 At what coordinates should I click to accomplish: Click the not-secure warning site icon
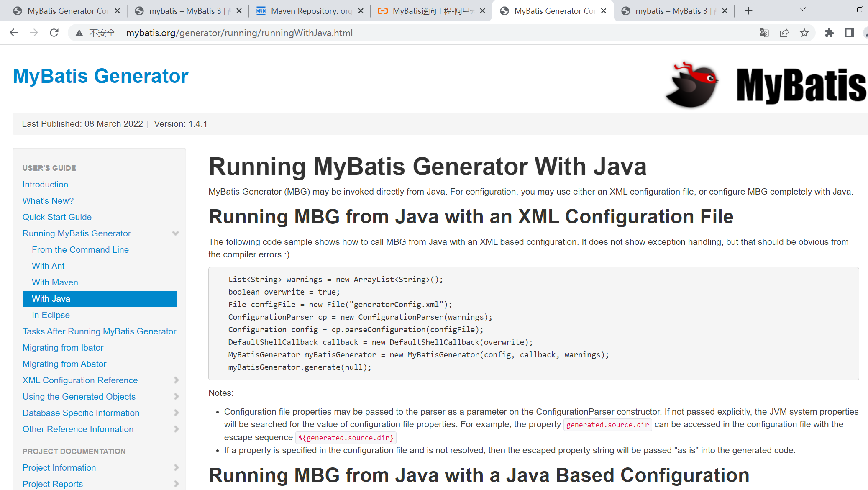tap(79, 33)
